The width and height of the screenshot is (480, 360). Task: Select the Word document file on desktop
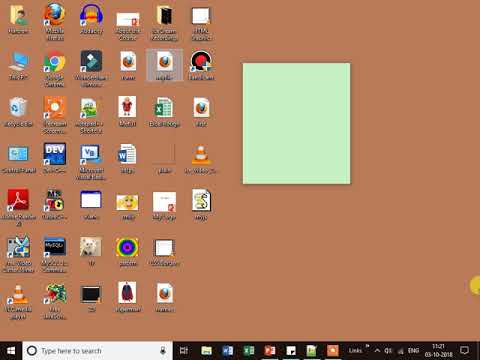(128, 159)
